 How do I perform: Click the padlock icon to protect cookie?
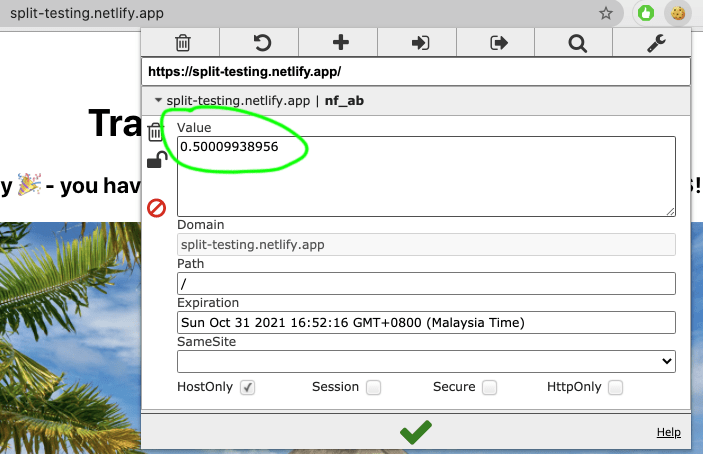[x=156, y=160]
